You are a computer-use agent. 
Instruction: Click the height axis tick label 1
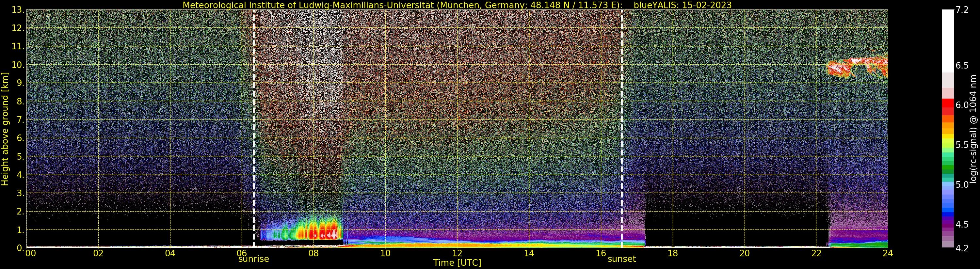21,230
